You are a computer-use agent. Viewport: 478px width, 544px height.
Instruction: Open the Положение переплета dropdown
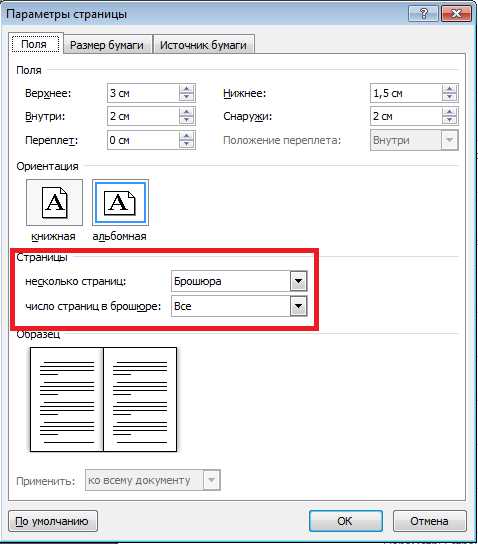(x=450, y=140)
